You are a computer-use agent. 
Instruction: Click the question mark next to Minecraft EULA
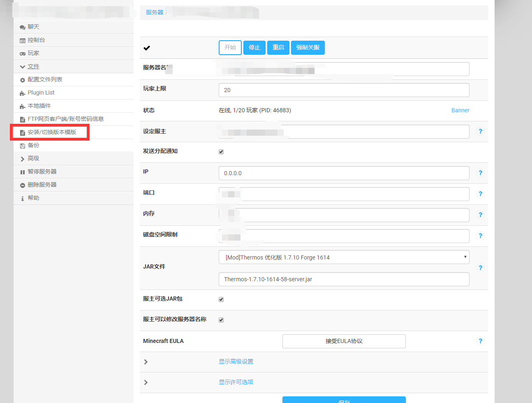coord(480,341)
